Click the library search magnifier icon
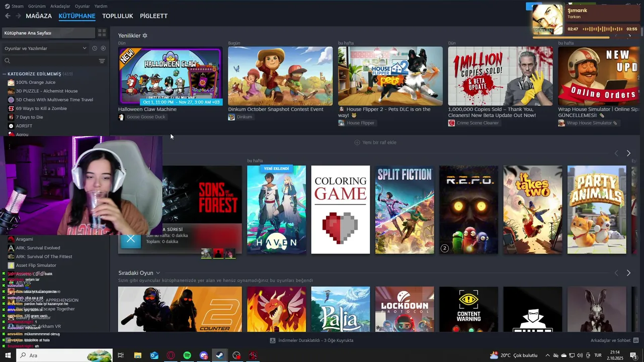Viewport: 644px width, 362px height. (7, 61)
